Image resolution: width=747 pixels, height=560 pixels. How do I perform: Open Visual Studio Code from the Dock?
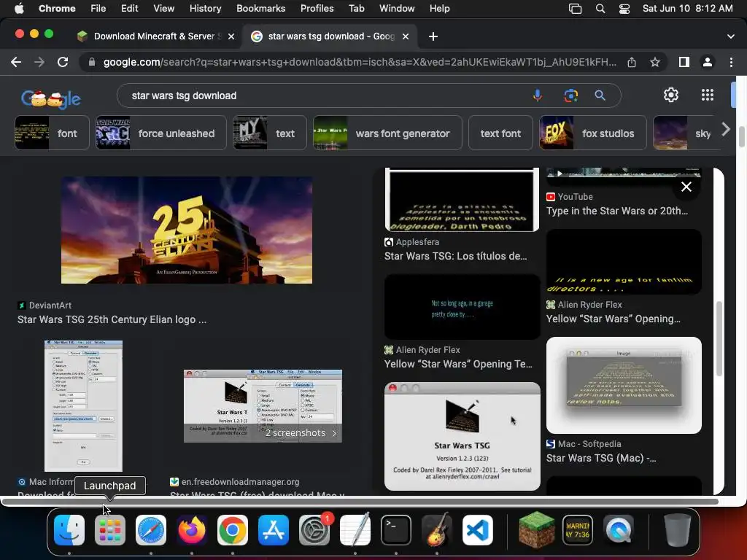click(x=477, y=530)
